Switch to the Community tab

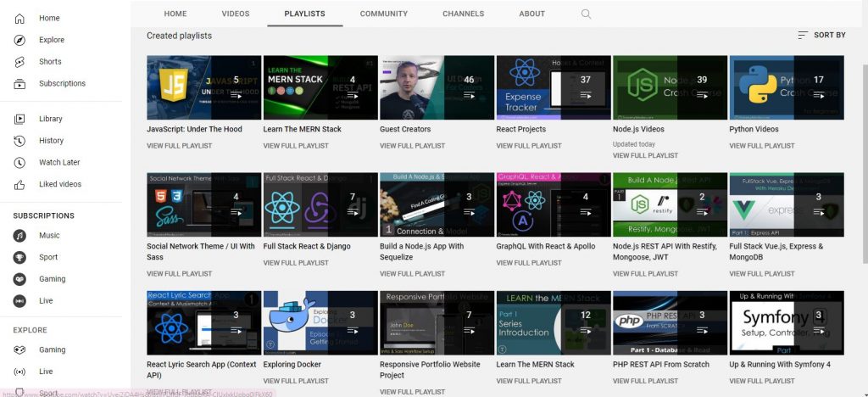coord(383,14)
